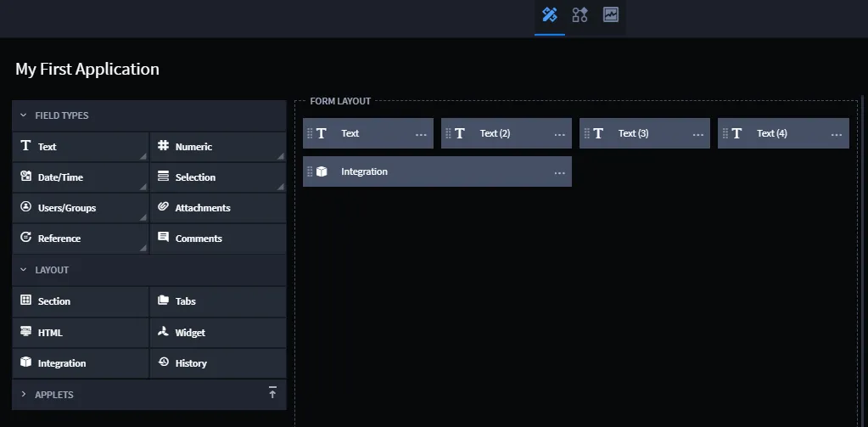Select the Section grid icon
Viewport: 868px width, 427px height.
(25, 301)
